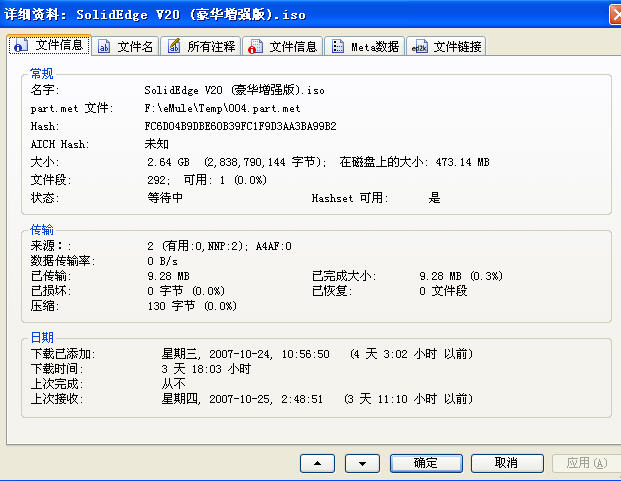
Task: Click the 上次完成 value 从不
Action: click(173, 384)
